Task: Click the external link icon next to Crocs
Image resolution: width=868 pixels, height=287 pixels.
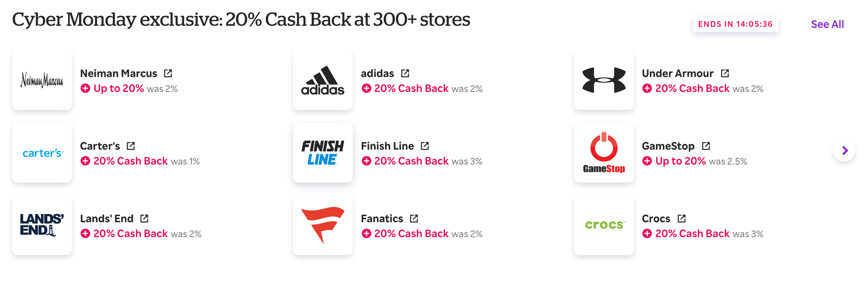Action: pos(682,218)
